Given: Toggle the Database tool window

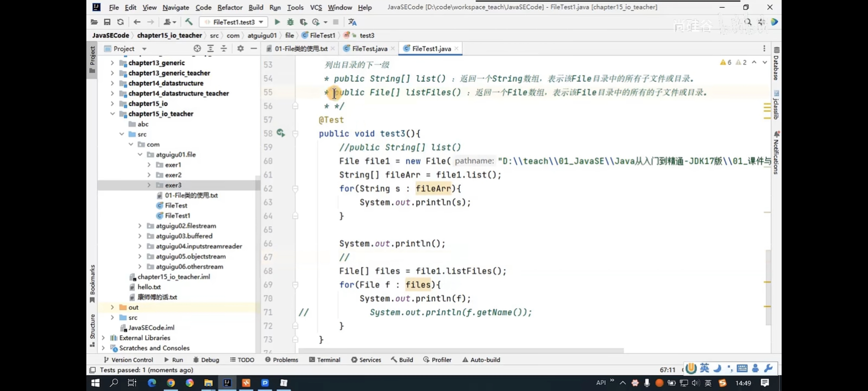Looking at the screenshot, I should [x=776, y=64].
